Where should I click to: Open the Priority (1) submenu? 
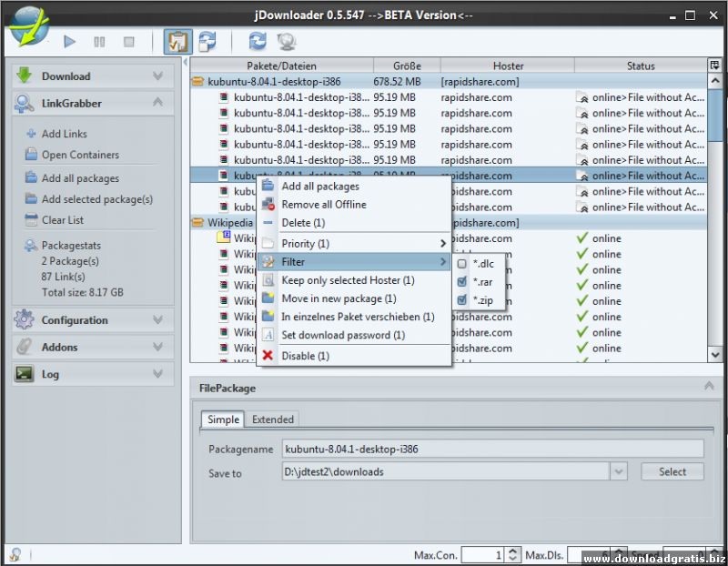point(354,243)
